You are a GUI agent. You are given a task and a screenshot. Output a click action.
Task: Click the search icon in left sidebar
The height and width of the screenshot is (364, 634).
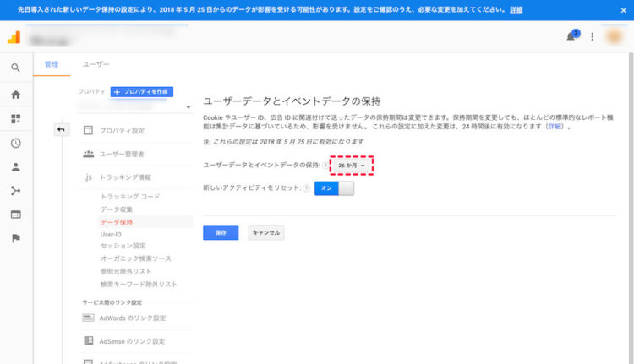(x=15, y=68)
